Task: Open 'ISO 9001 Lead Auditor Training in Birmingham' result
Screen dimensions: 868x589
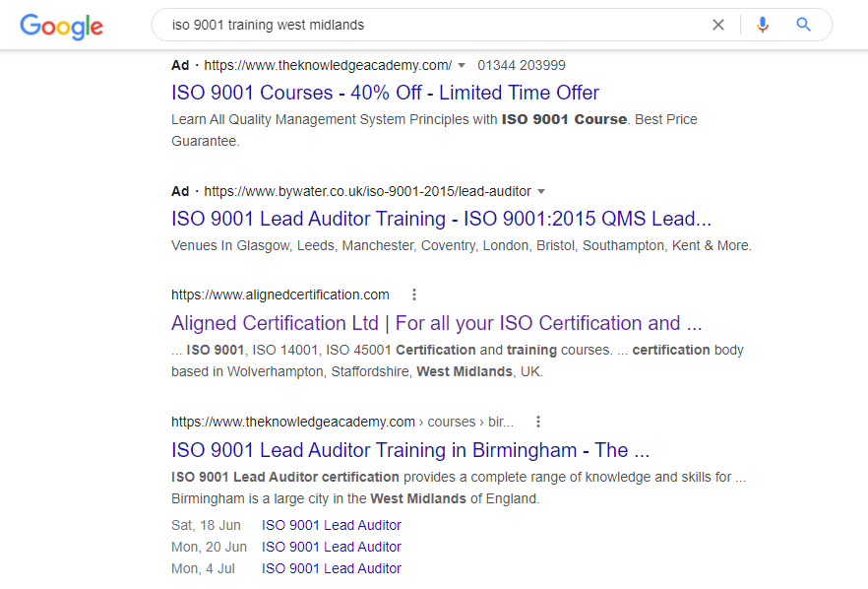Action: [x=410, y=450]
